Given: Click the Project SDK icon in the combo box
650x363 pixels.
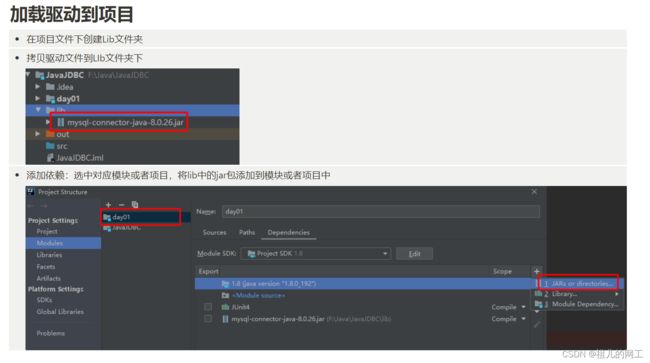Looking at the screenshot, I should pyautogui.click(x=251, y=254).
